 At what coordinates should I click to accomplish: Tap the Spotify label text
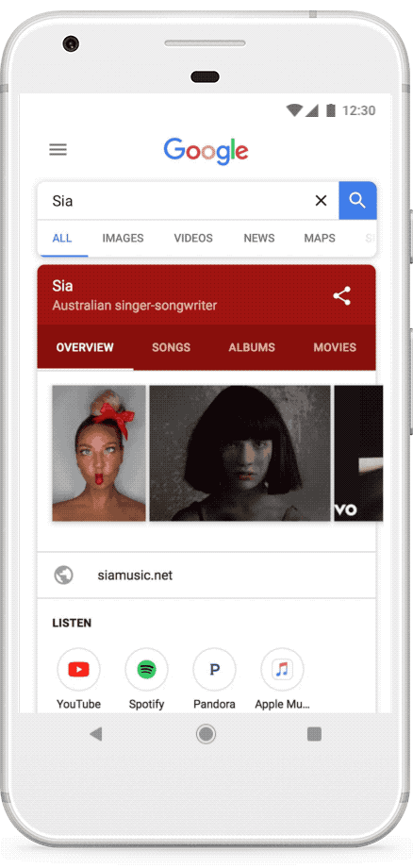[146, 705]
